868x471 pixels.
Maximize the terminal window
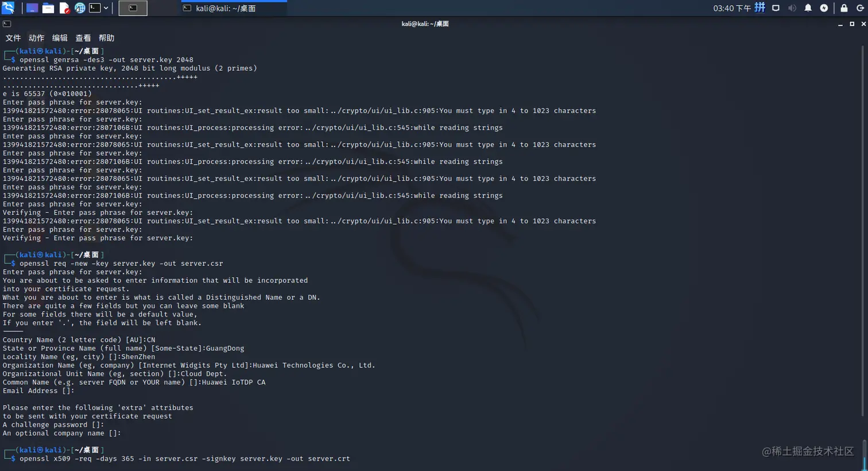[x=852, y=24]
